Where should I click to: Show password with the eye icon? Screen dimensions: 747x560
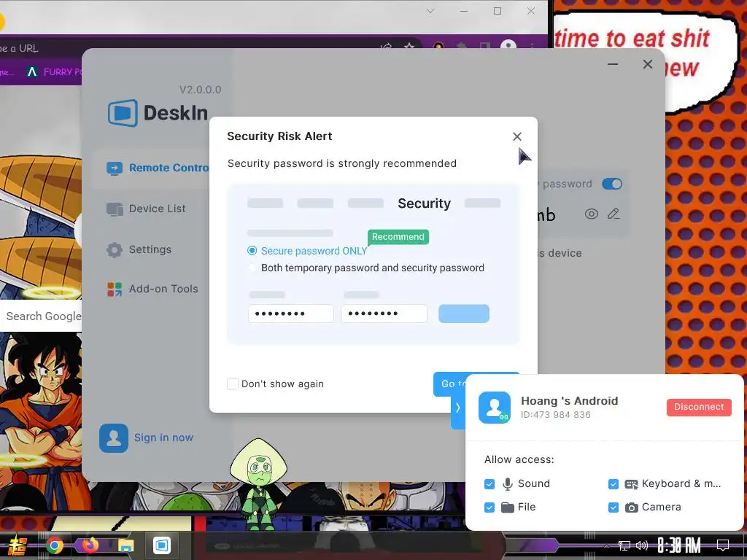click(x=591, y=214)
